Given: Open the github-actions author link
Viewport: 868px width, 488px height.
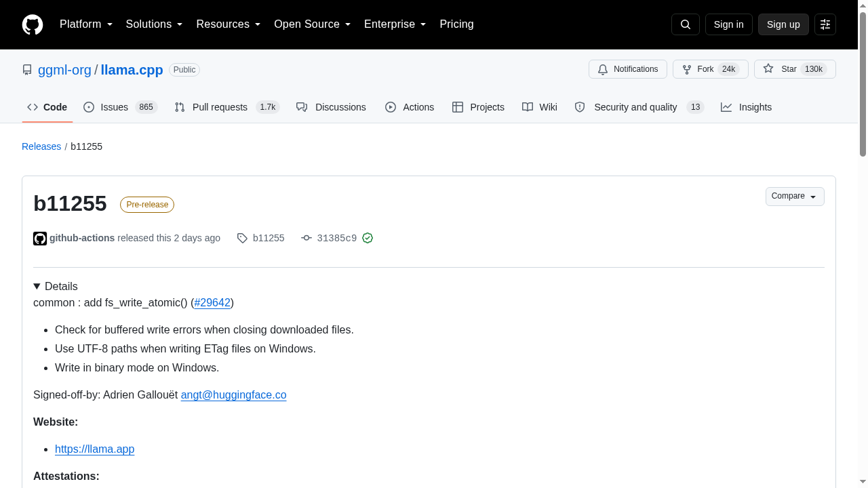Looking at the screenshot, I should click(x=82, y=239).
